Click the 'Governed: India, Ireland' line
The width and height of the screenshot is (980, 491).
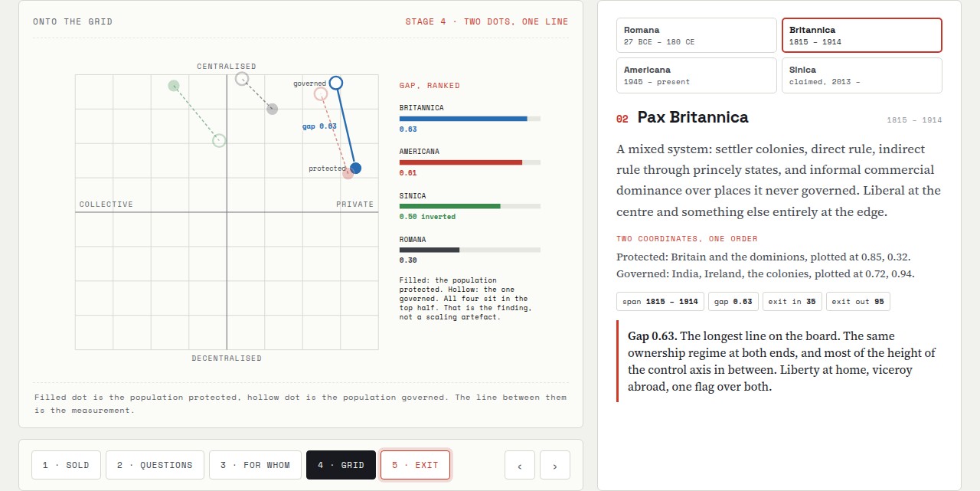tap(766, 273)
